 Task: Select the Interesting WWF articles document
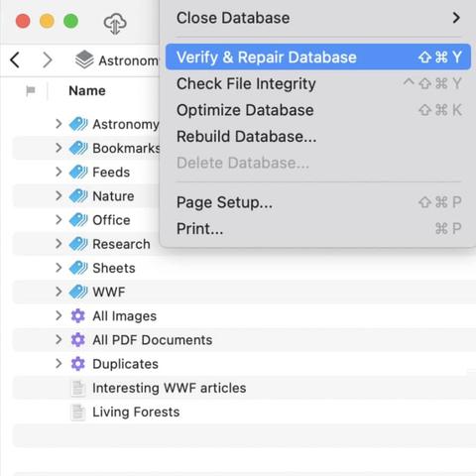point(169,388)
